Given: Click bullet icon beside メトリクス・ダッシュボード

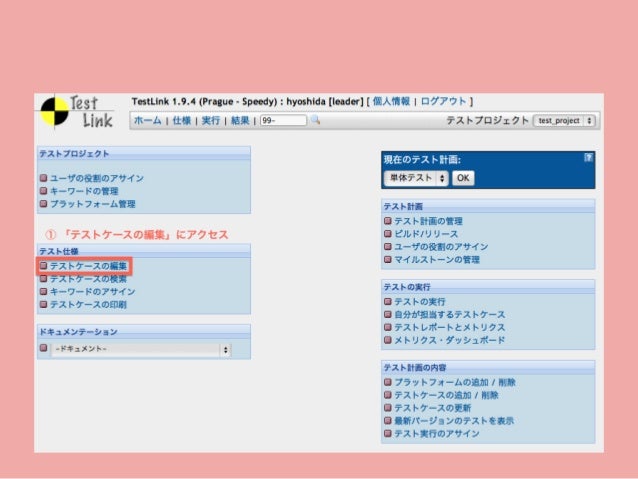Looking at the screenshot, I should click(388, 340).
